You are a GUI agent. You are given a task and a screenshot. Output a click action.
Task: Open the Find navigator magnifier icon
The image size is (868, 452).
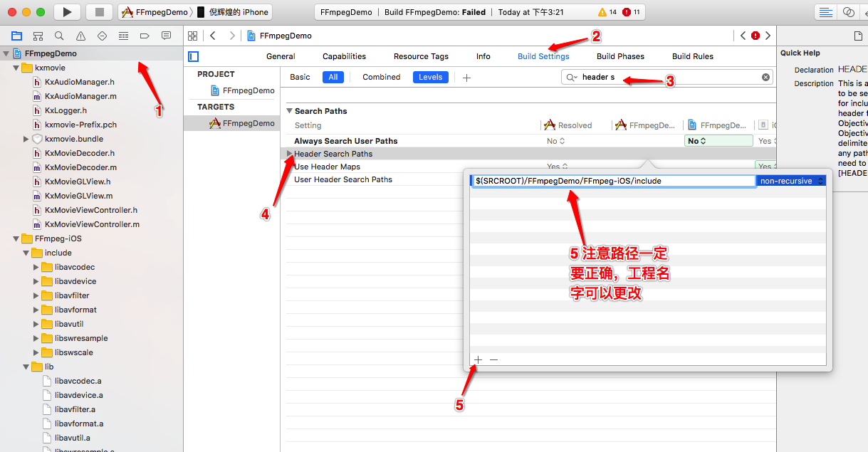59,36
